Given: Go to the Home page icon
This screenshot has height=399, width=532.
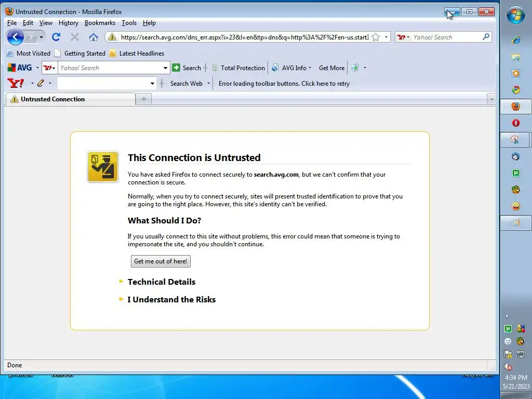Looking at the screenshot, I should point(94,37).
